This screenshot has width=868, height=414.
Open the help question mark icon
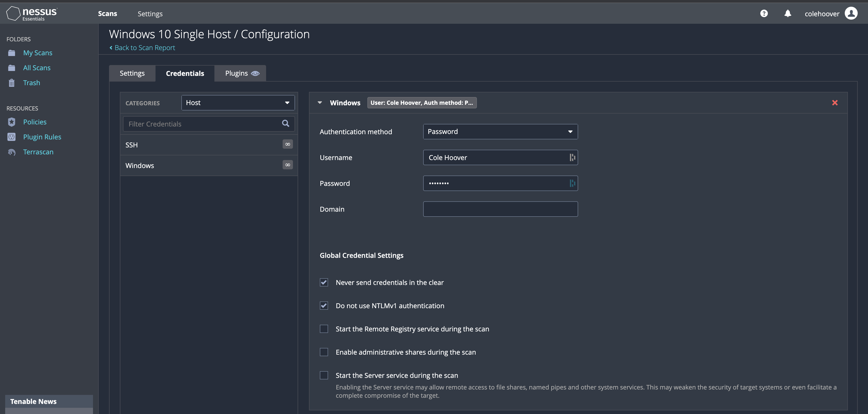click(x=764, y=13)
